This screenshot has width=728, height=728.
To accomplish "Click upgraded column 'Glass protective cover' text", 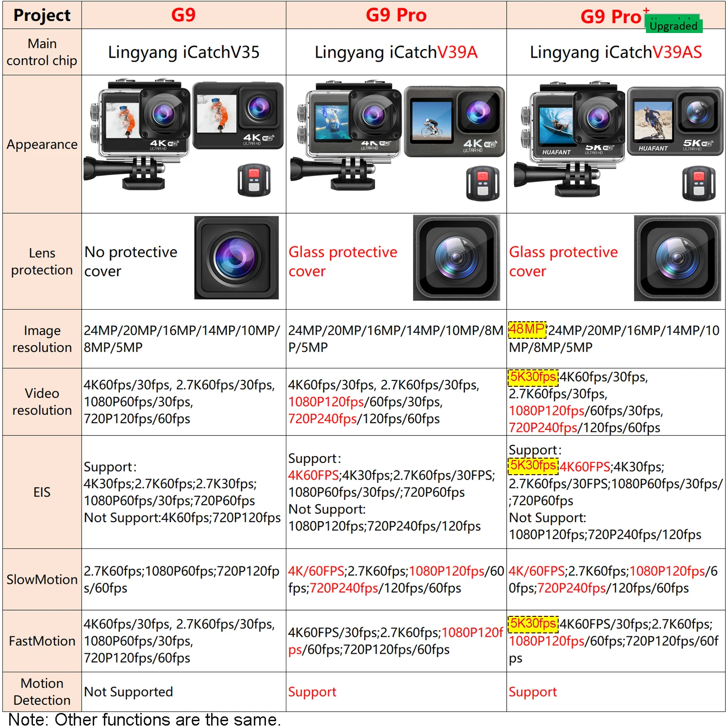I will pos(563,261).
